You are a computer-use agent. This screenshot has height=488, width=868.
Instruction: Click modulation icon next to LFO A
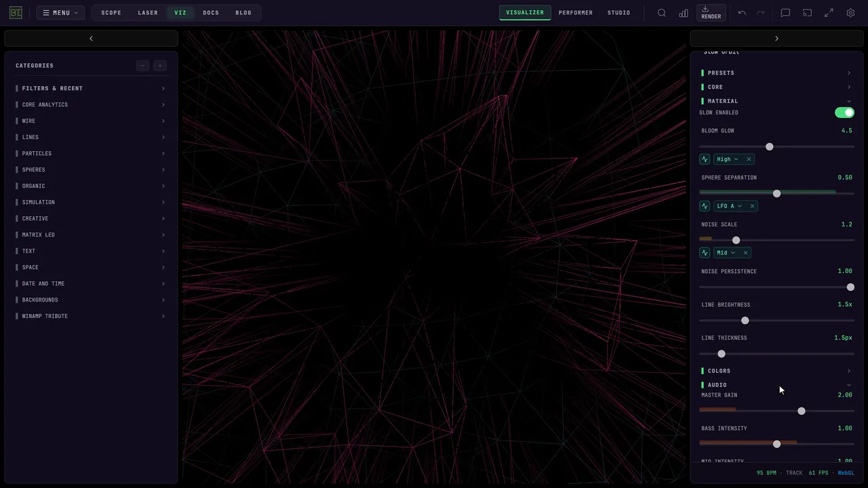point(705,206)
